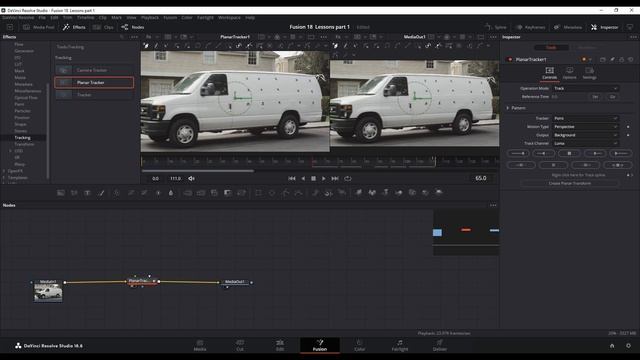Viewport: 640px width, 360px height.
Task: Add a Paint node from toolbar
Action: (101, 193)
